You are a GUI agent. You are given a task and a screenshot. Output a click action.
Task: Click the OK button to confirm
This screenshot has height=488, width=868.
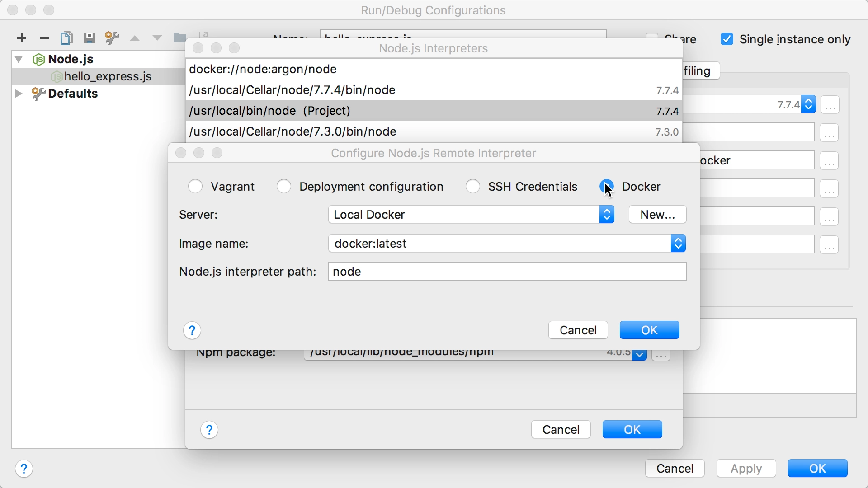(649, 329)
